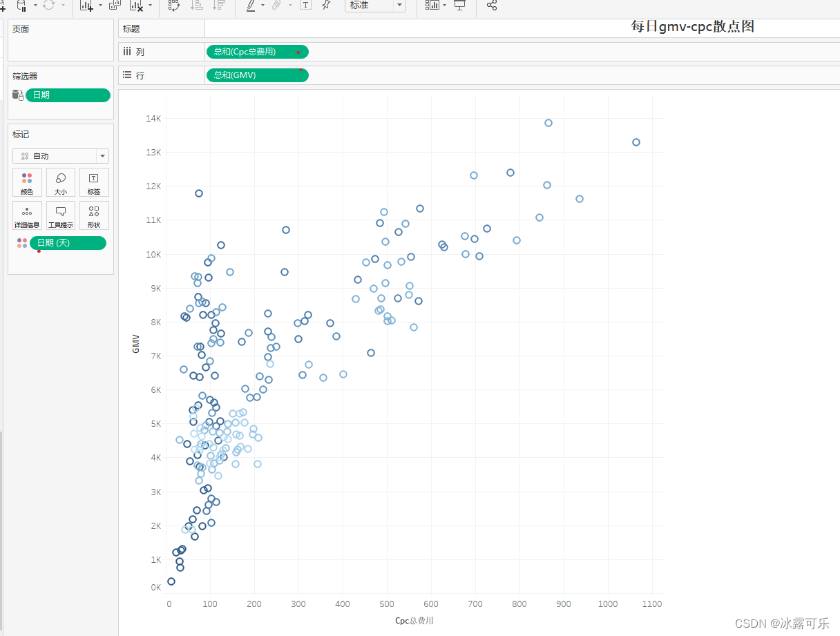Open the 标准 fit dropdown

point(375,6)
